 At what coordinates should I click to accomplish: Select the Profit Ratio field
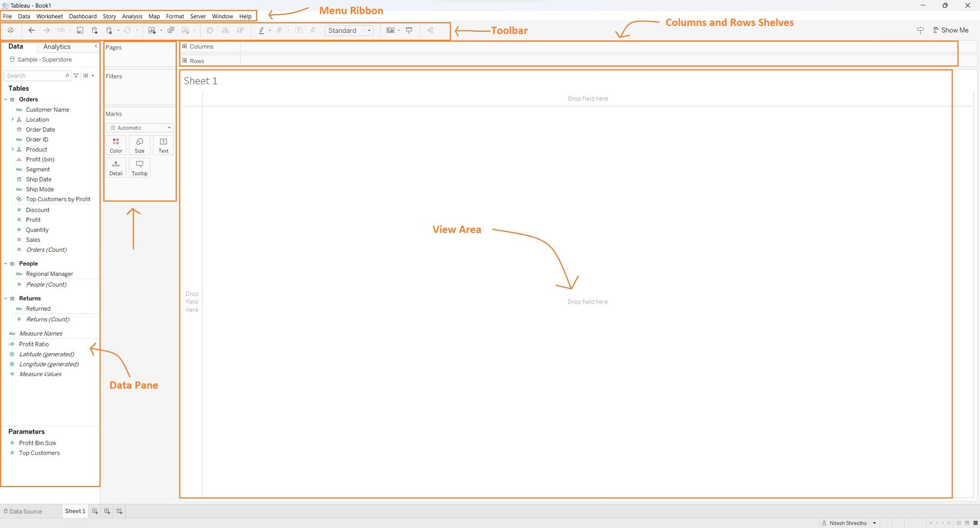click(x=34, y=344)
